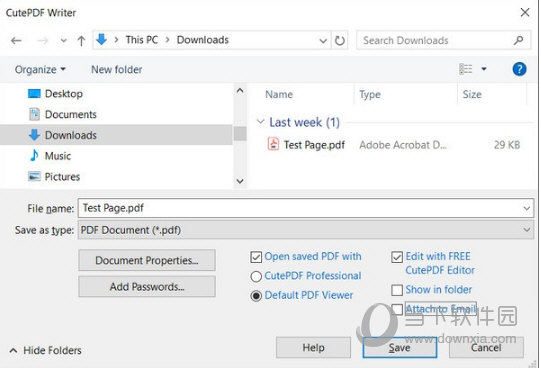
Task: Click the 29 KB size cell
Action: 506,145
